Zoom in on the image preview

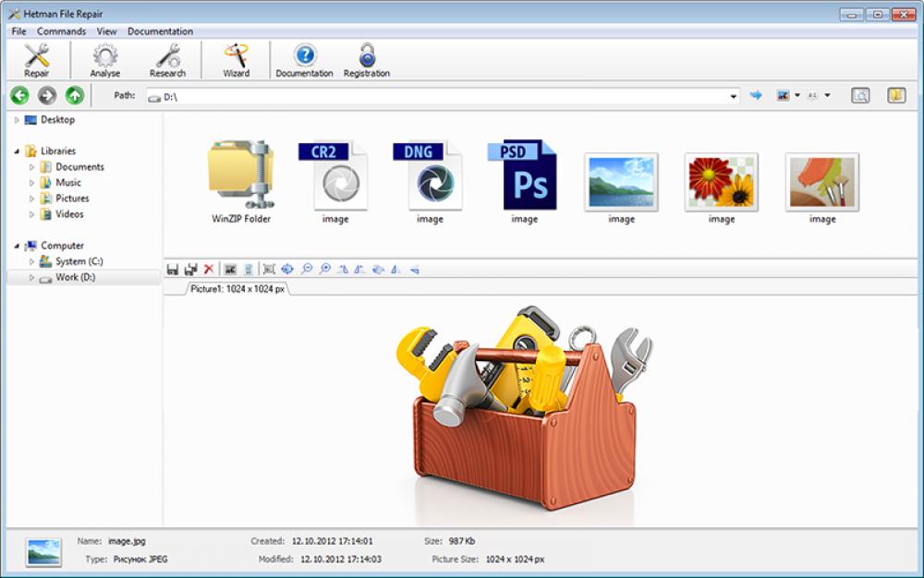pyautogui.click(x=324, y=269)
